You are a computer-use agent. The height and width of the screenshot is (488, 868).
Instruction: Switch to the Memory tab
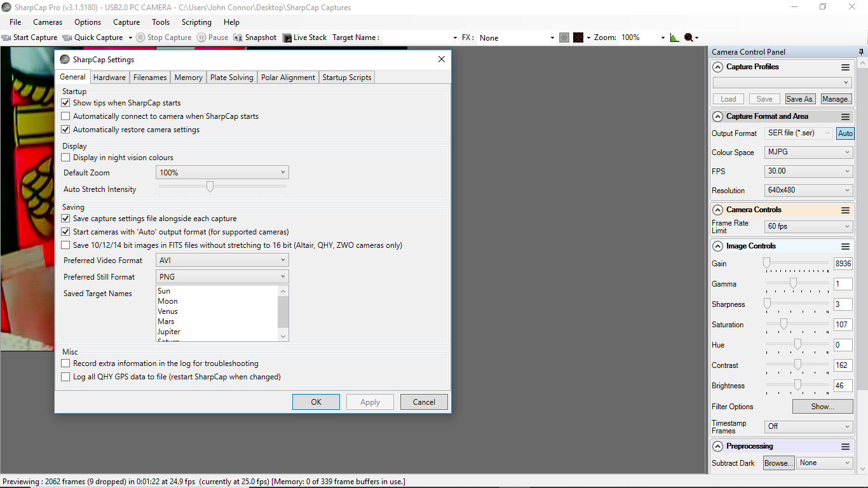point(188,78)
